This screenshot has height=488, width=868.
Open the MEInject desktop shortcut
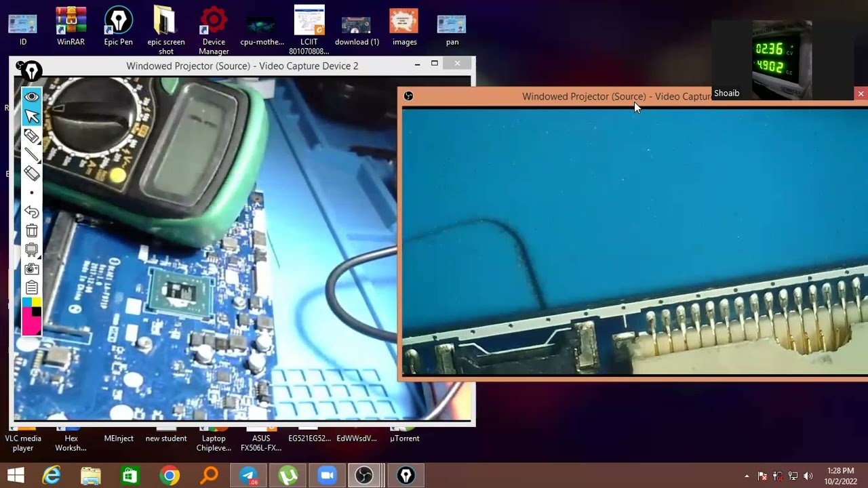coord(119,436)
